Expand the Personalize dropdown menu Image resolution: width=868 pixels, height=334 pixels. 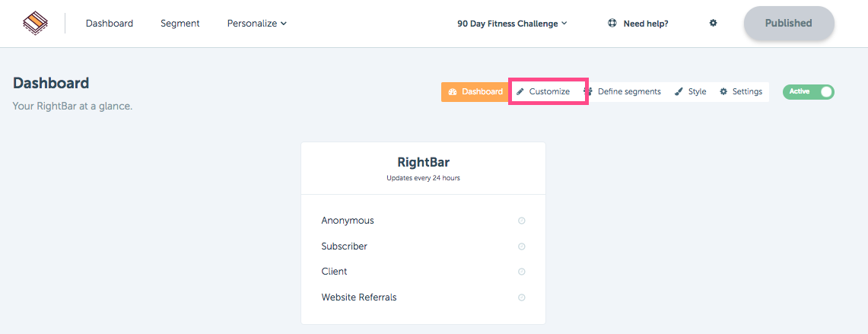(x=257, y=24)
